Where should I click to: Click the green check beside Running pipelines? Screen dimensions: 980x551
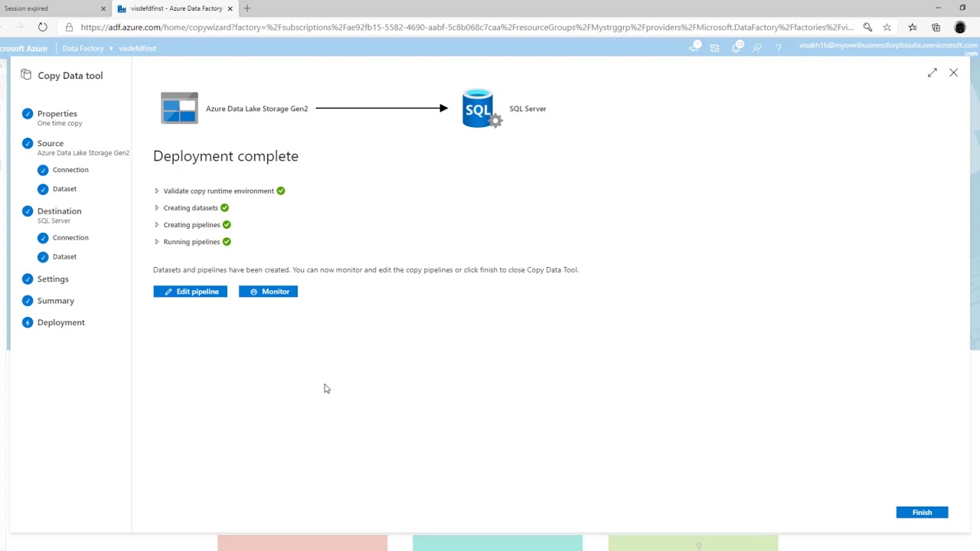click(x=227, y=242)
